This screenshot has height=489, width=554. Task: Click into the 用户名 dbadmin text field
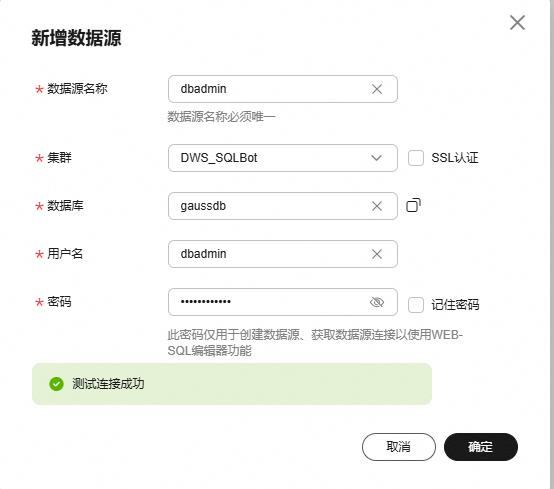(283, 254)
